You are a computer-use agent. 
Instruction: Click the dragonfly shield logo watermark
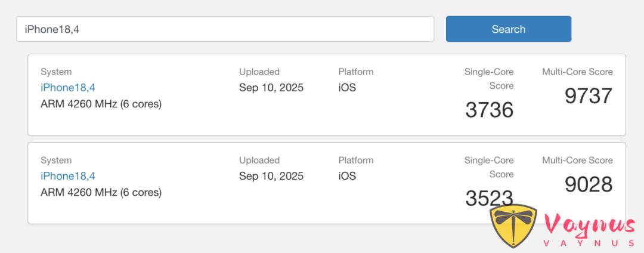click(513, 226)
